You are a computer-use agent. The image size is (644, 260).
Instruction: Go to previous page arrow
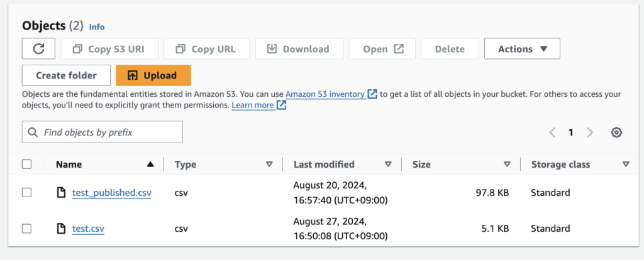click(x=552, y=133)
